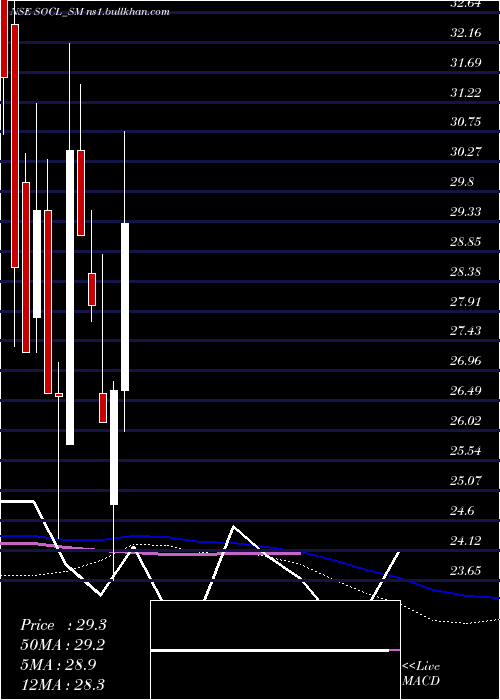
Task: Click the NSE SOCL_SM ns1.bullkhan.com title text
Action: click(91, 12)
